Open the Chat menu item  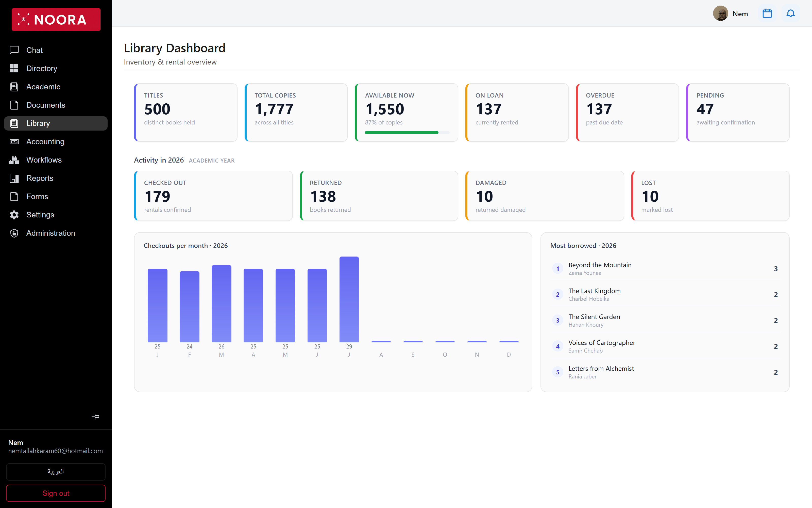coord(56,50)
